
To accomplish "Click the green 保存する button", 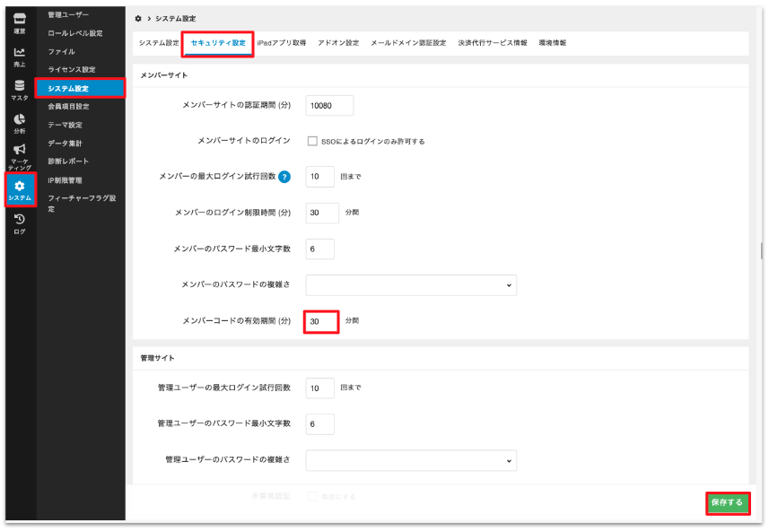I will (727, 502).
